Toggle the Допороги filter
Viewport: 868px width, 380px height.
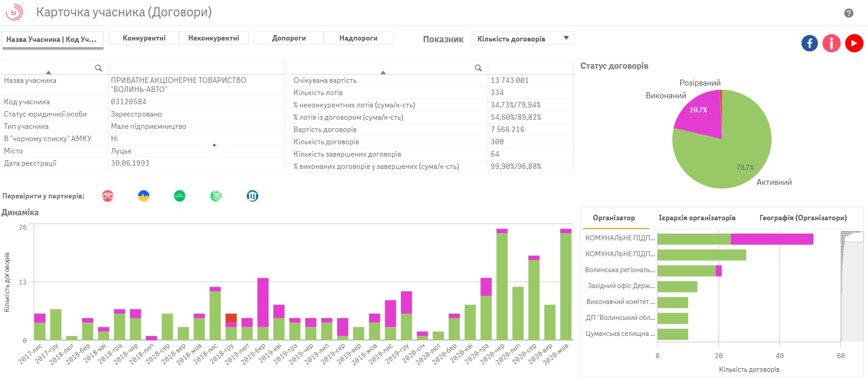pyautogui.click(x=289, y=38)
